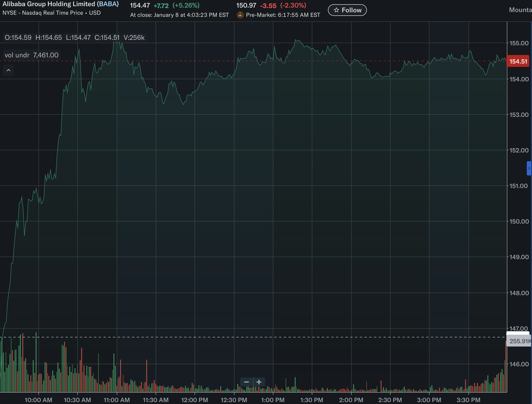Zoom in the chart with plus
The width and height of the screenshot is (532, 404).
point(259,382)
